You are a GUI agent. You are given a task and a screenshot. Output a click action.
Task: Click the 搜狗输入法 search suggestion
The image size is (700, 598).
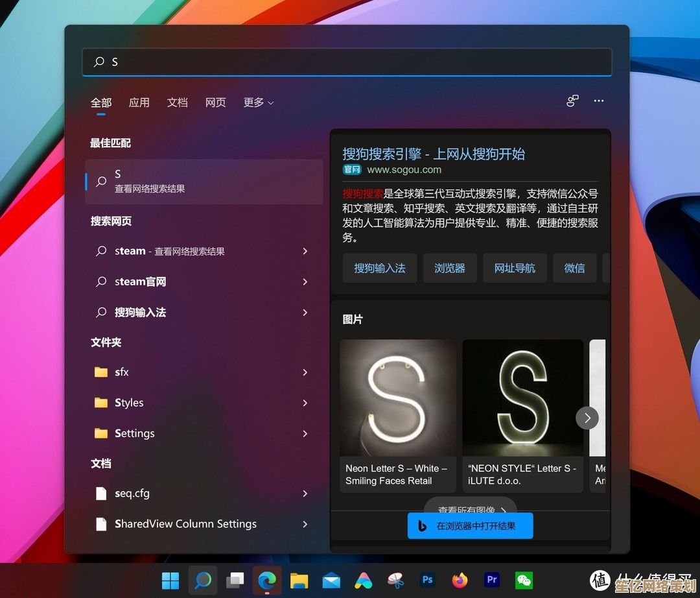point(204,312)
